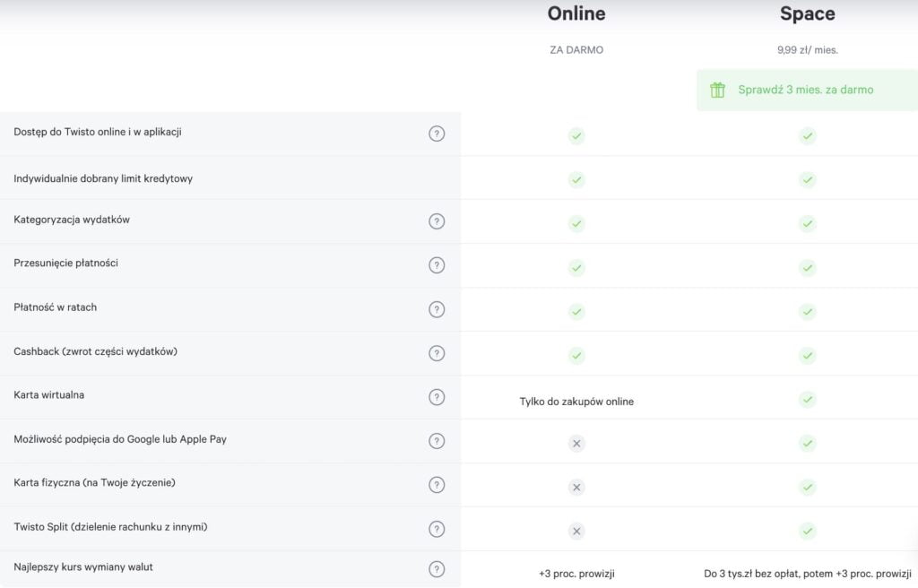Click Online cross for Google lub Apple Pay
This screenshot has width=918, height=588.
coord(576,444)
